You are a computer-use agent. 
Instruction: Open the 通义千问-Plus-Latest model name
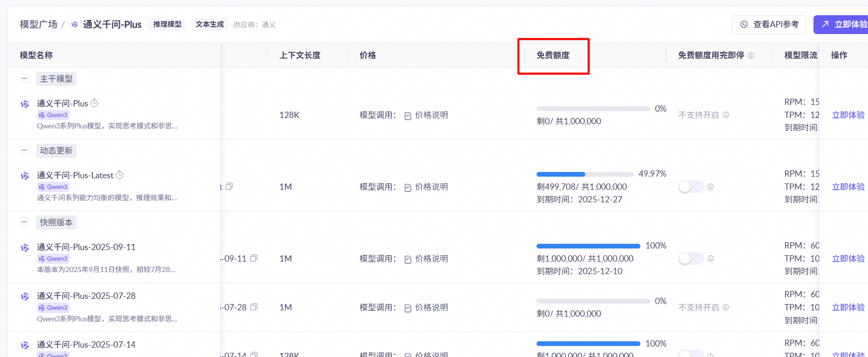(75, 175)
